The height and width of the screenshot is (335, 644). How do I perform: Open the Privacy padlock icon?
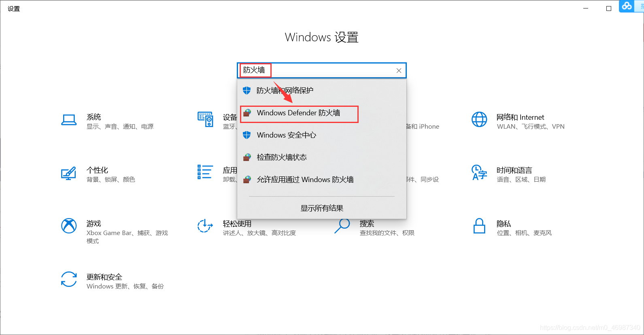479,226
